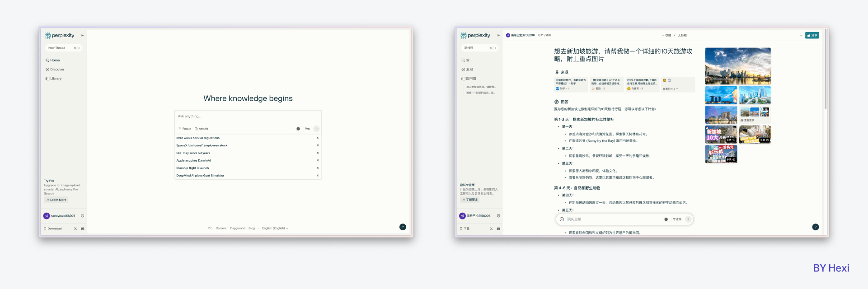The width and height of the screenshot is (868, 289).
Task: Click the 下载 download link in the right window
Action: [x=465, y=228]
